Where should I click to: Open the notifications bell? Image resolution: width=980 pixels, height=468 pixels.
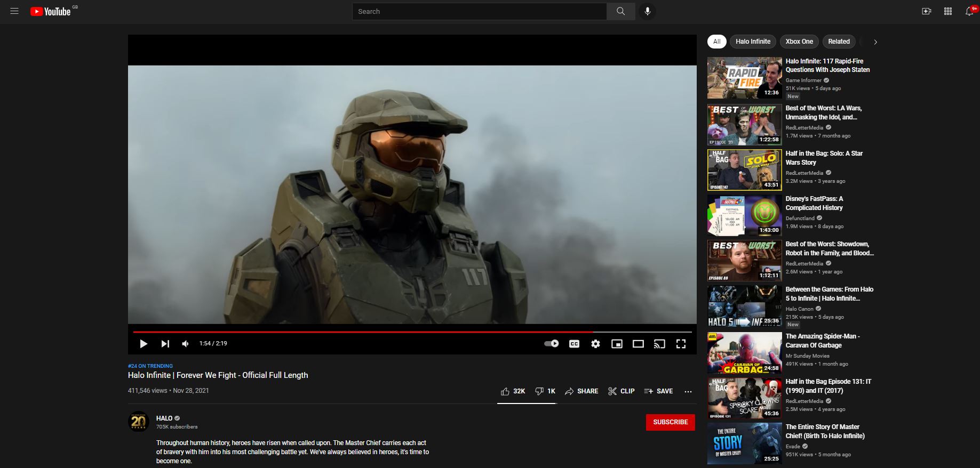pos(969,11)
